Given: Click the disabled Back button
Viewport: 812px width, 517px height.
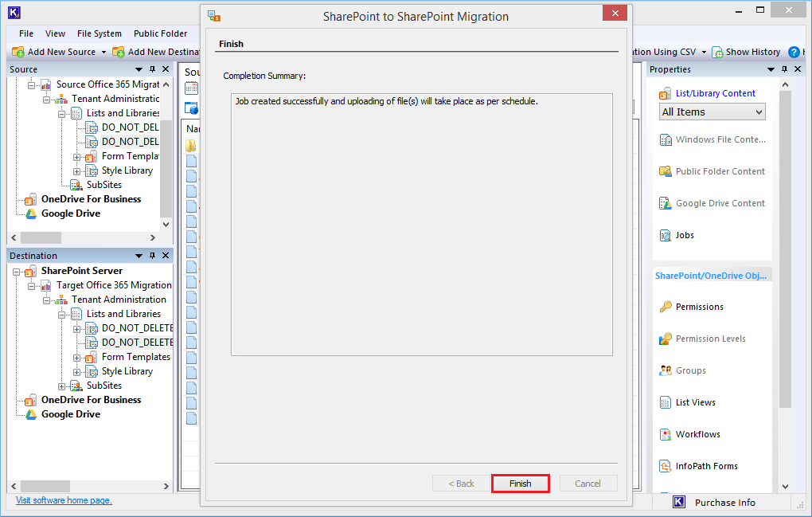Looking at the screenshot, I should coord(461,484).
